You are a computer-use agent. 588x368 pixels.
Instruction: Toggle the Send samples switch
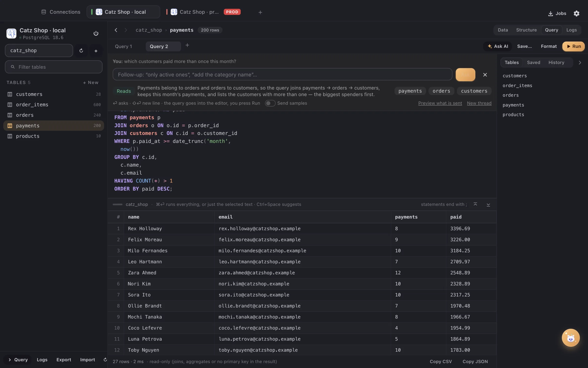click(270, 103)
